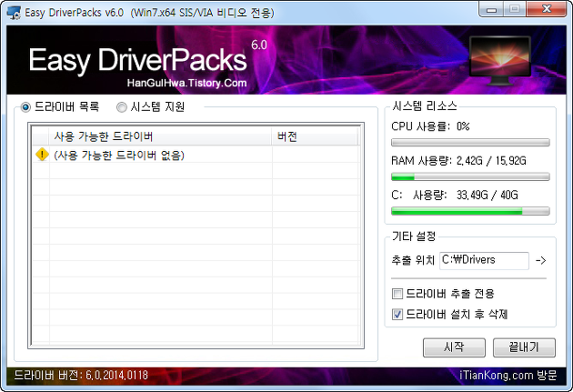Screen dimensions: 573x392
Task: Click the monitor image in the banner
Action: coord(500,61)
